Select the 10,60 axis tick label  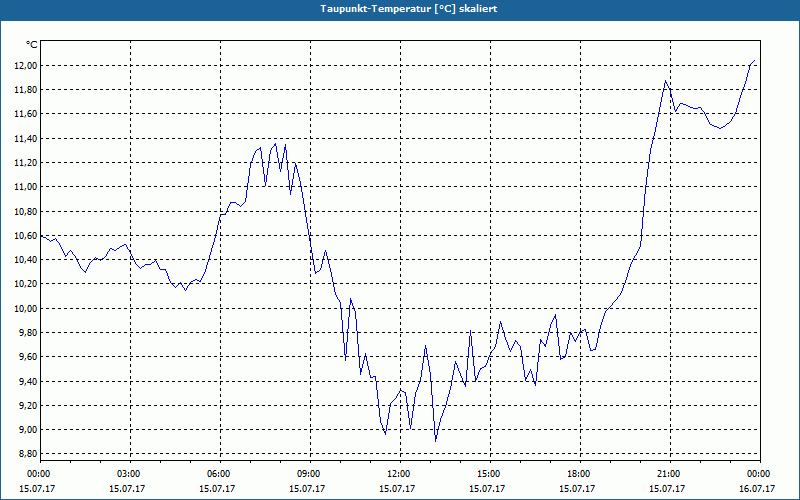tap(26, 236)
